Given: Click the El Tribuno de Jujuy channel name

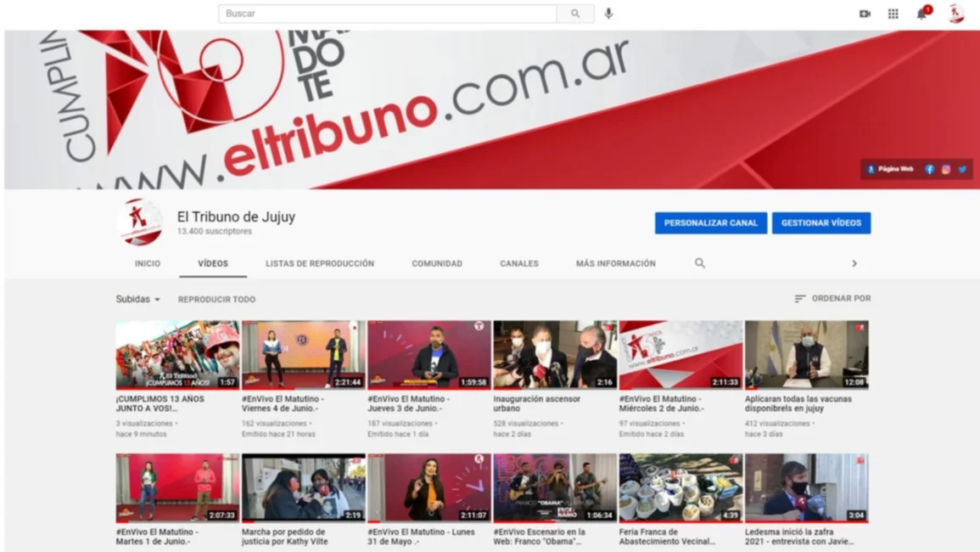Looking at the screenshot, I should click(x=236, y=217).
